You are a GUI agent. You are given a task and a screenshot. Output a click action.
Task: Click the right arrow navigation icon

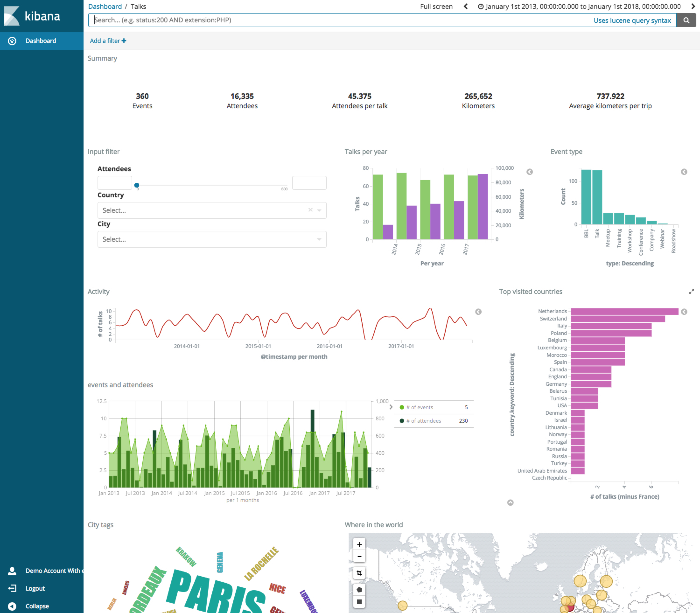point(692,7)
